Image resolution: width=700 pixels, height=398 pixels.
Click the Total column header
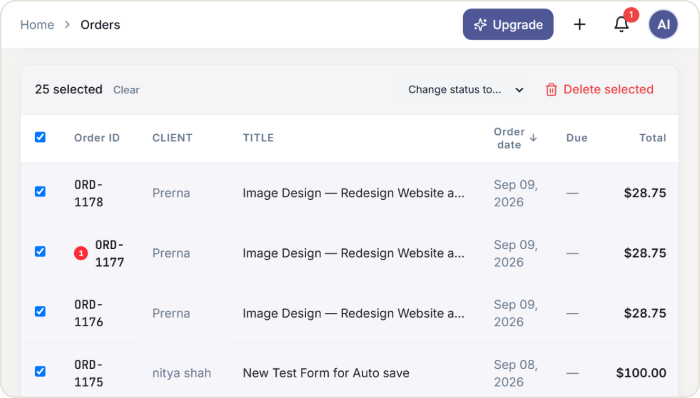652,138
